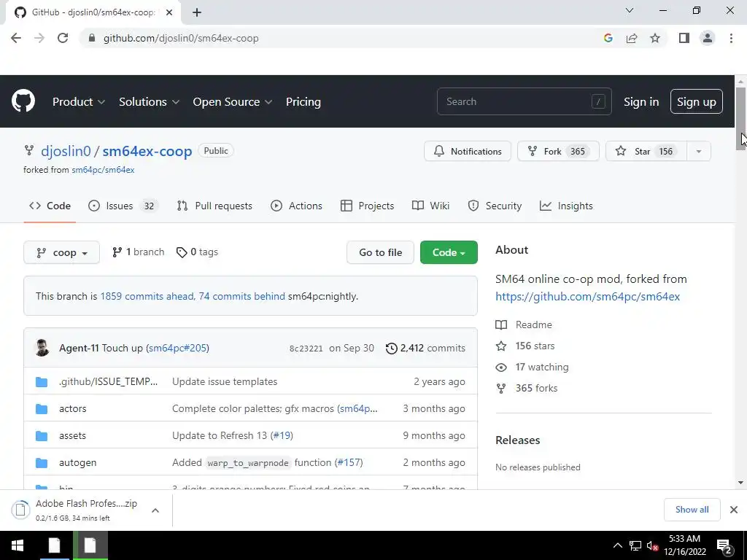
Task: Click the padlock site info icon
Action: pyautogui.click(x=92, y=38)
